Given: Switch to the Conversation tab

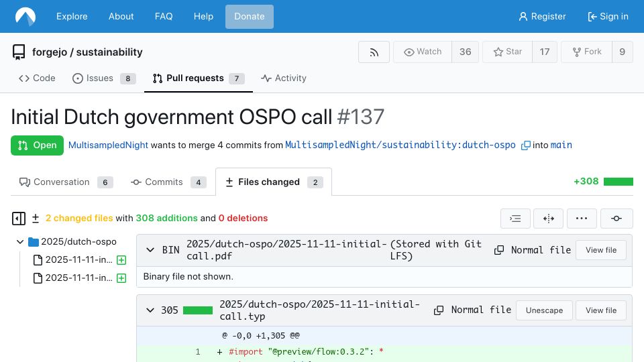Looking at the screenshot, I should coord(66,182).
